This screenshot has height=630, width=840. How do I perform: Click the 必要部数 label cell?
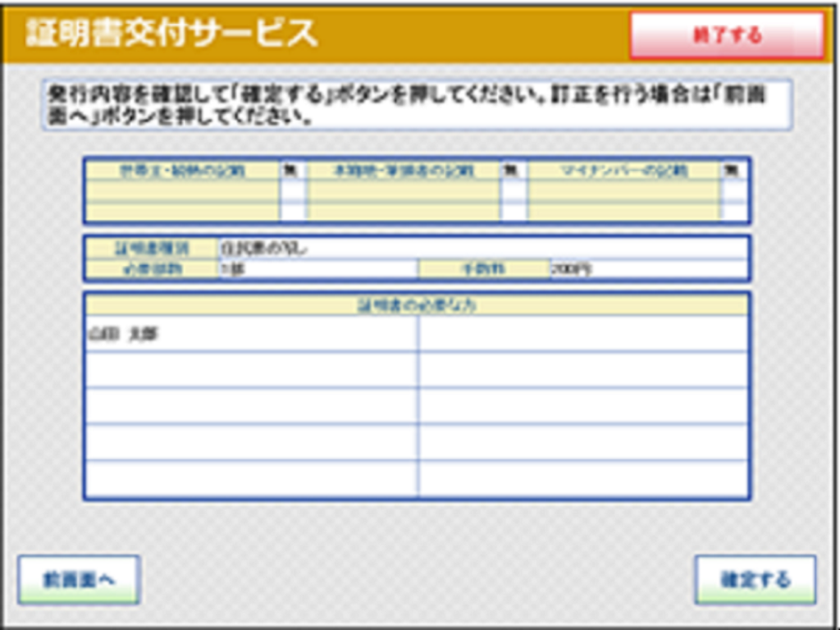click(152, 269)
